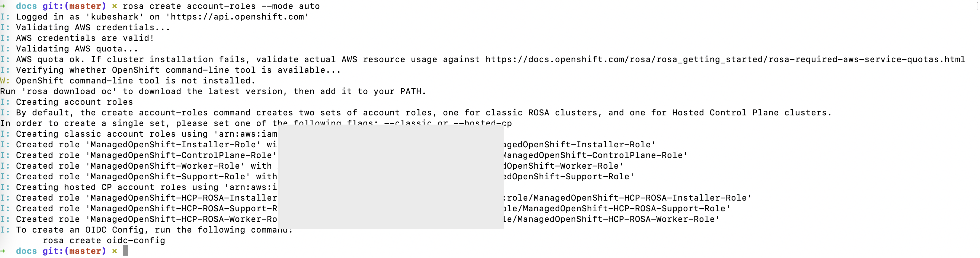Click the green arrow on the first prompt line
The height and width of the screenshot is (258, 980).
[3, 6]
